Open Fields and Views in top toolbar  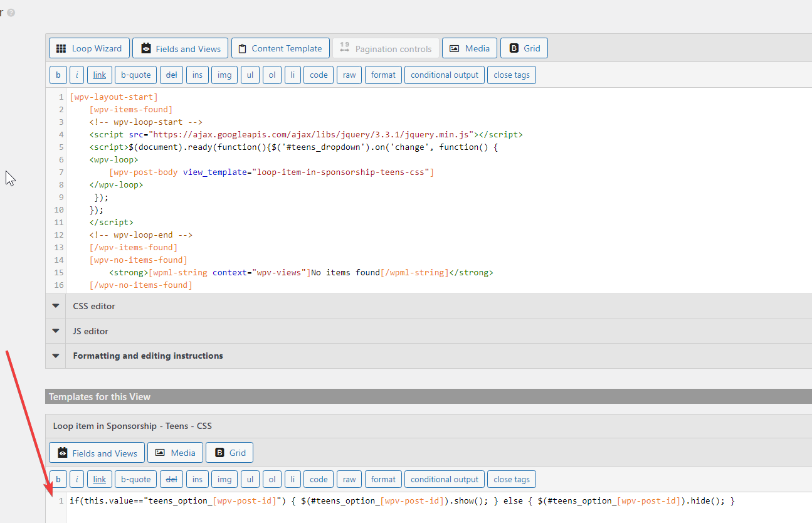(181, 48)
